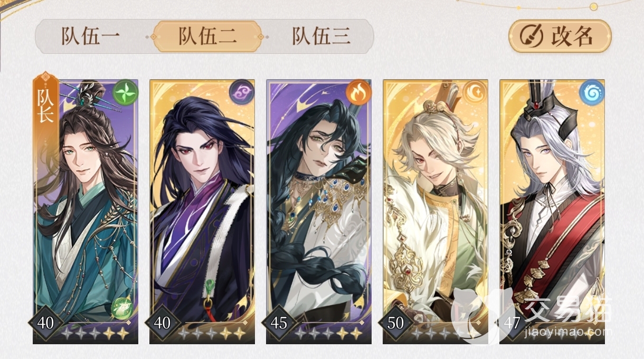This screenshot has width=644, height=359.
Task: Click the orange flame element icon
Action: point(359,92)
